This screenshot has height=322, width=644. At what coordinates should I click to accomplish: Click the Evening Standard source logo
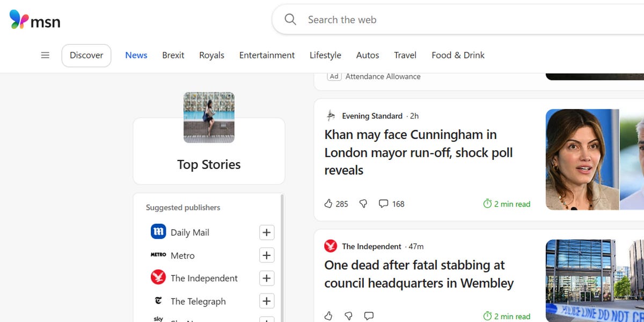331,116
